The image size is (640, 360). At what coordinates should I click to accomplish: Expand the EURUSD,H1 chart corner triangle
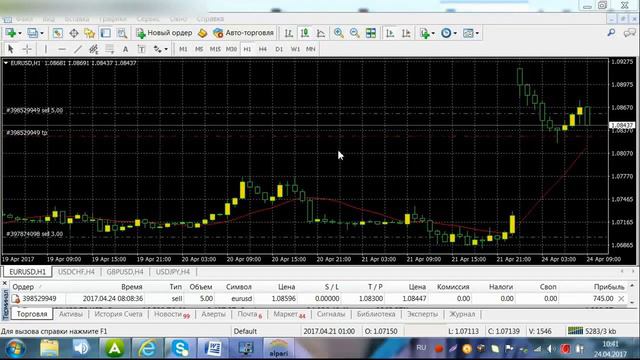tap(6, 63)
